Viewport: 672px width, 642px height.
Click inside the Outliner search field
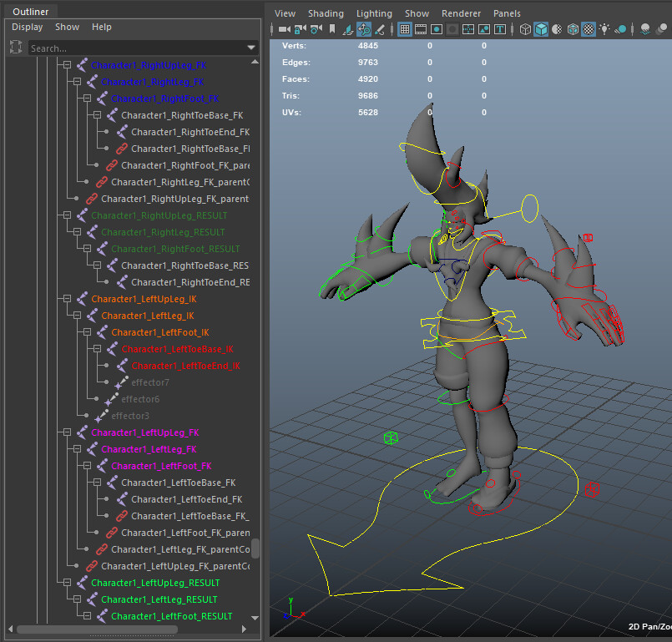click(142, 48)
